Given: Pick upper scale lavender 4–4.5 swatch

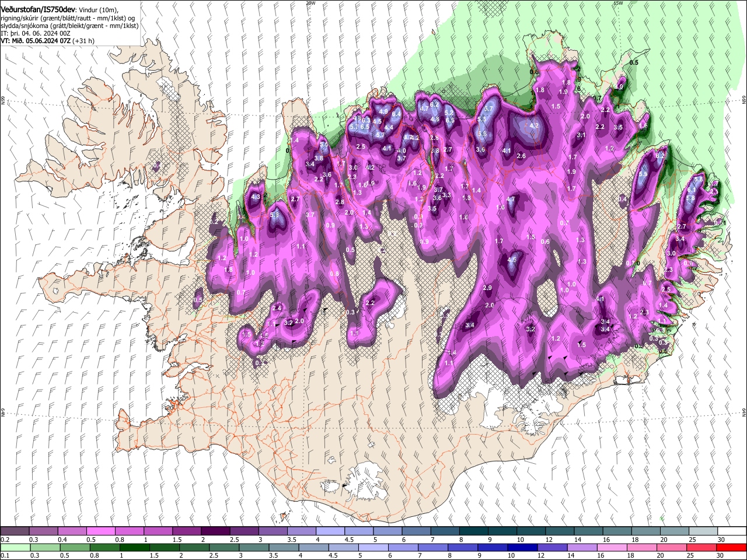Looking at the screenshot, I should pyautogui.click(x=330, y=531).
